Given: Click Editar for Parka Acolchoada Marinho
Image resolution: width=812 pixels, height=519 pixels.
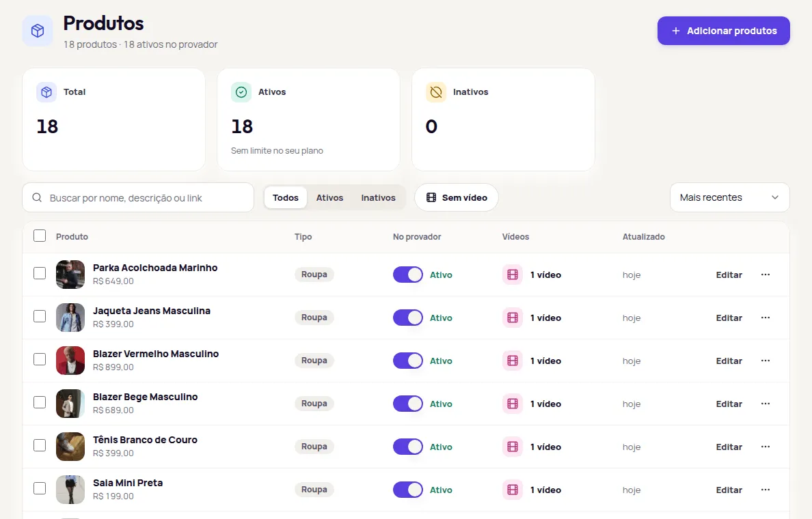Looking at the screenshot, I should click(729, 275).
